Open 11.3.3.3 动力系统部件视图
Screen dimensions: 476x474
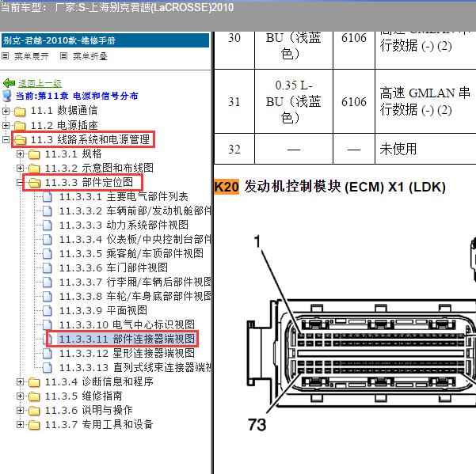124,225
